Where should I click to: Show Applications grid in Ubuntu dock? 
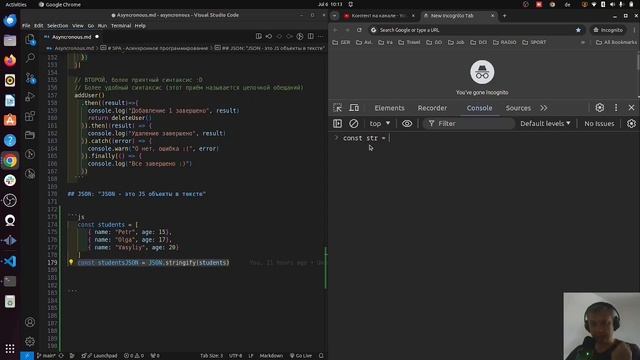tap(10, 348)
